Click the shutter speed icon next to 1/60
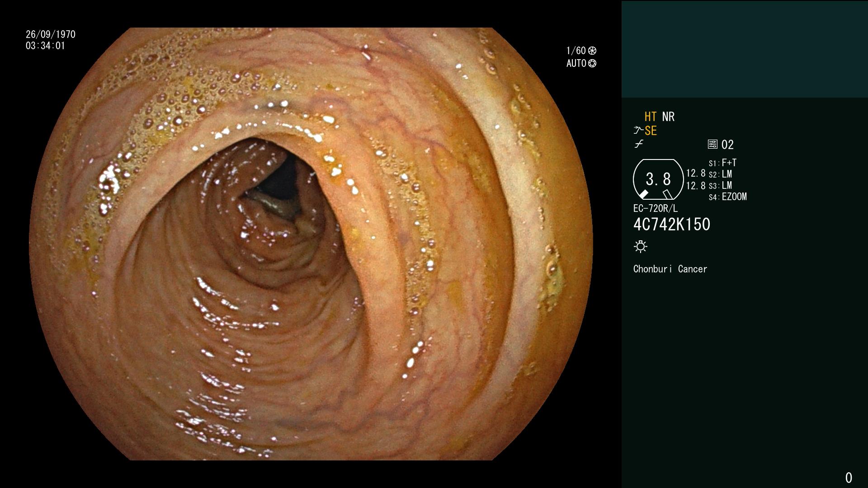The height and width of the screenshot is (488, 868). point(592,51)
